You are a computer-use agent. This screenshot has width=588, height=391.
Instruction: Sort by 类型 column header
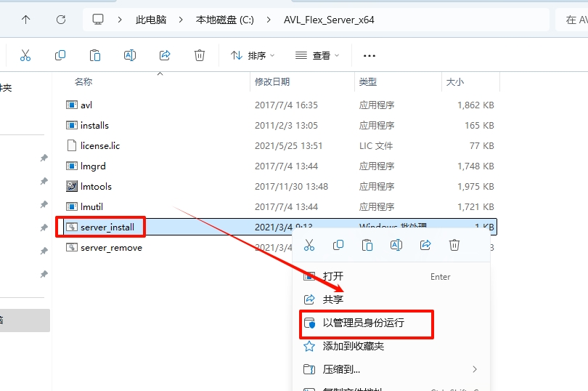click(368, 81)
